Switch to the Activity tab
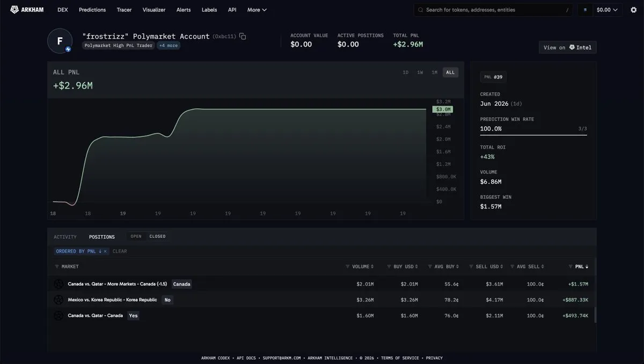 point(65,237)
